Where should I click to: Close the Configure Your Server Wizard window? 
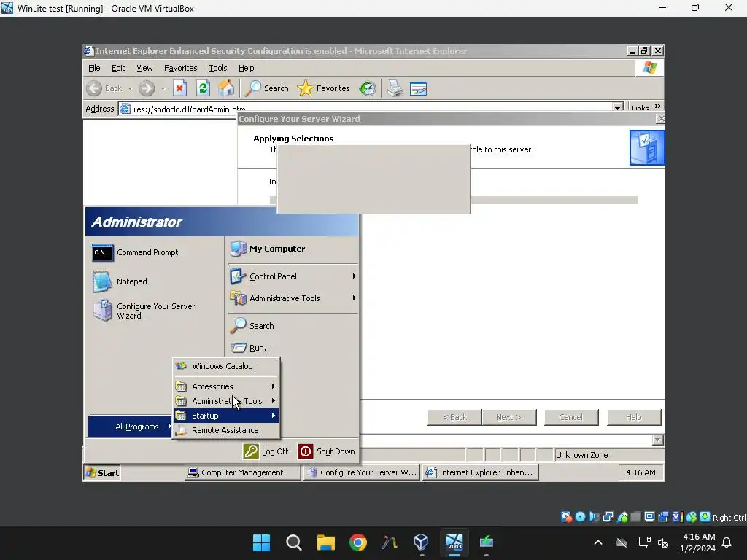(660, 119)
